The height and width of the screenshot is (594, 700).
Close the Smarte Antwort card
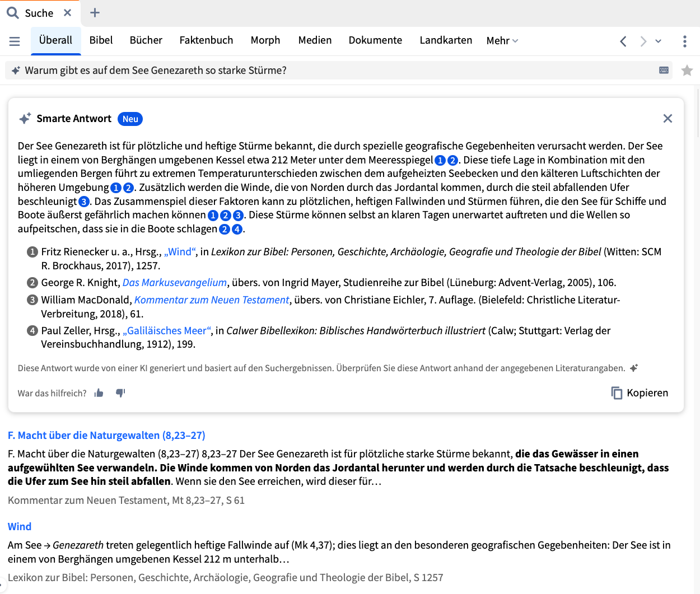[x=668, y=119]
